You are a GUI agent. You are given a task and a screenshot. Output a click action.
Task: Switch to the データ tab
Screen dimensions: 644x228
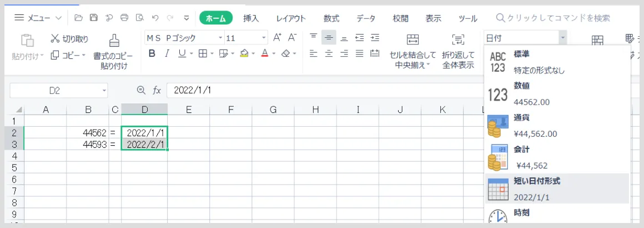click(365, 18)
